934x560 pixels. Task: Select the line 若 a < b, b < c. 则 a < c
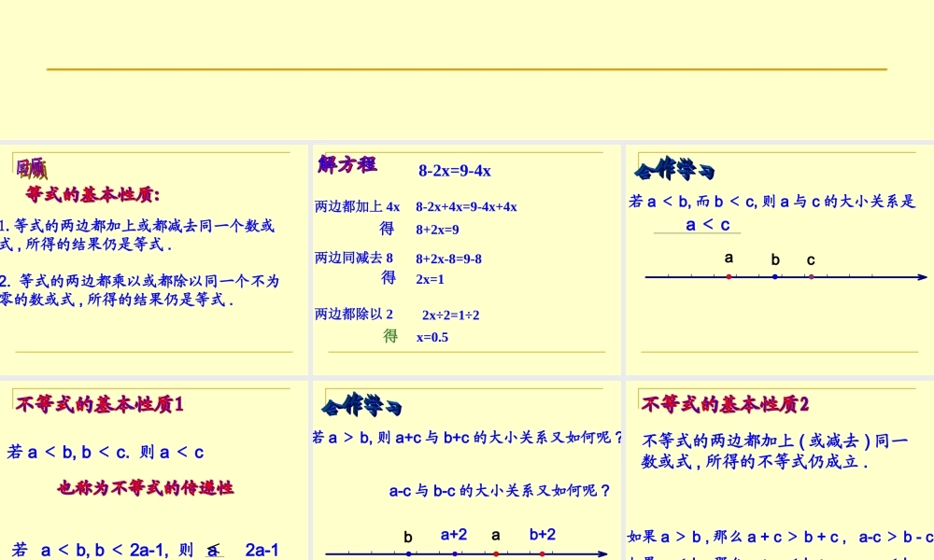106,453
